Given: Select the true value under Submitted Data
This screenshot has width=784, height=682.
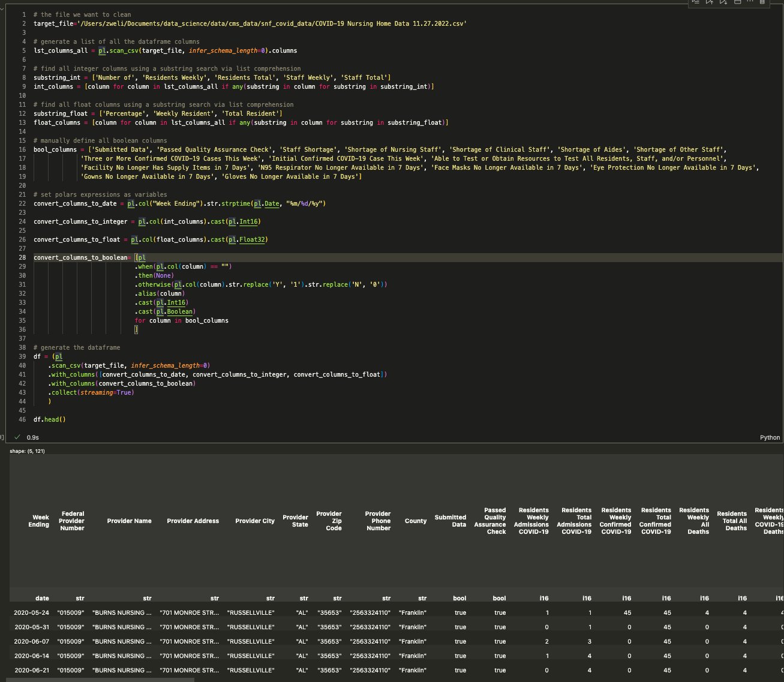Looking at the screenshot, I should [x=459, y=612].
